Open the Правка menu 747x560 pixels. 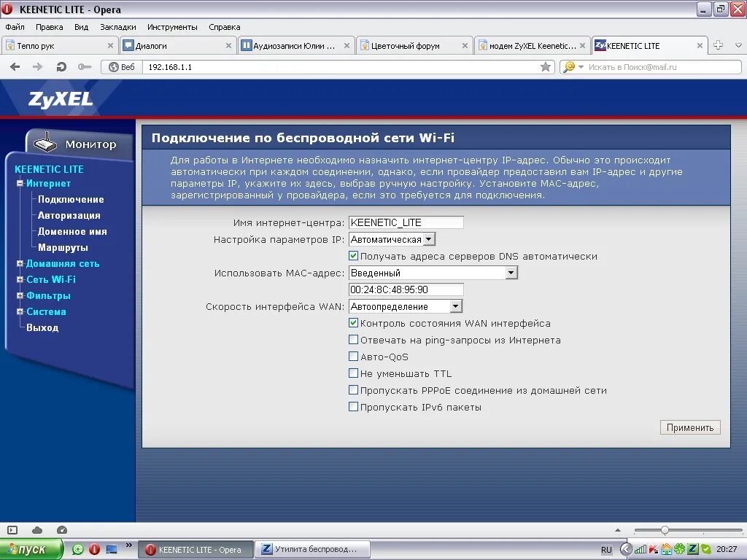[x=49, y=27]
